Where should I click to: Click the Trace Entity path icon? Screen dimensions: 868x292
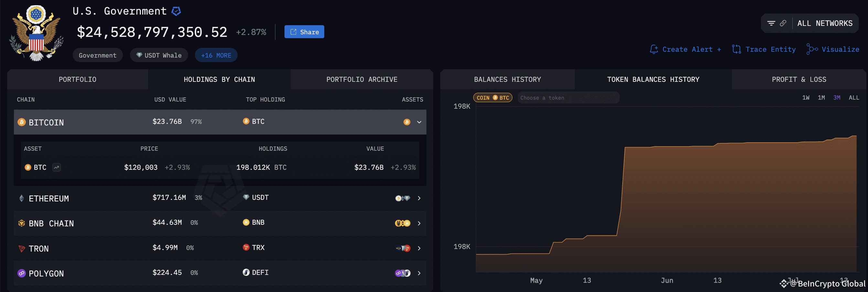coord(736,49)
